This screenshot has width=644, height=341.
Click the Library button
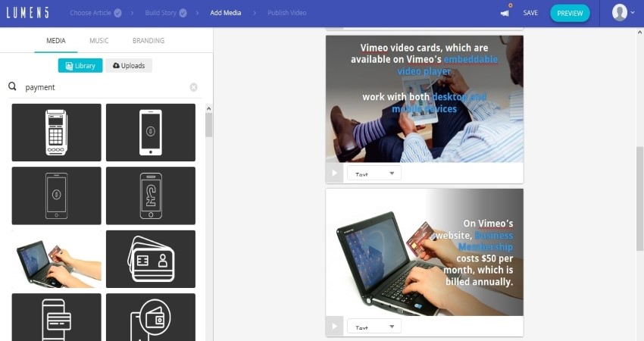80,66
